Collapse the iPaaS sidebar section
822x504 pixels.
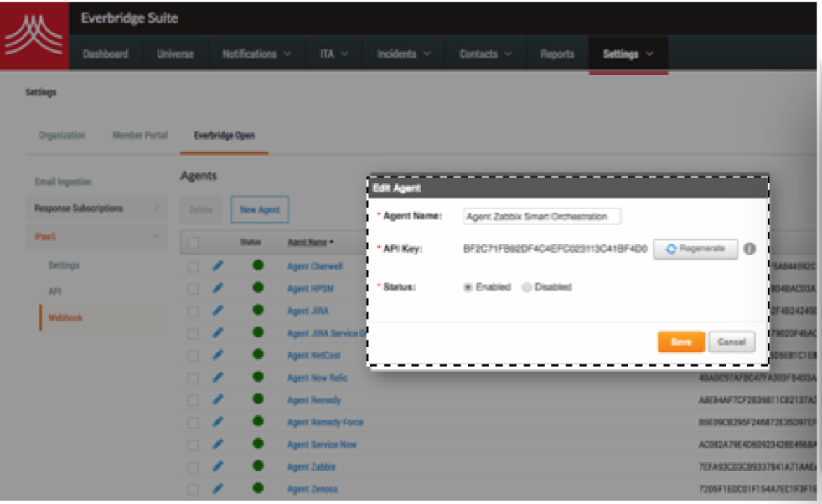point(97,236)
